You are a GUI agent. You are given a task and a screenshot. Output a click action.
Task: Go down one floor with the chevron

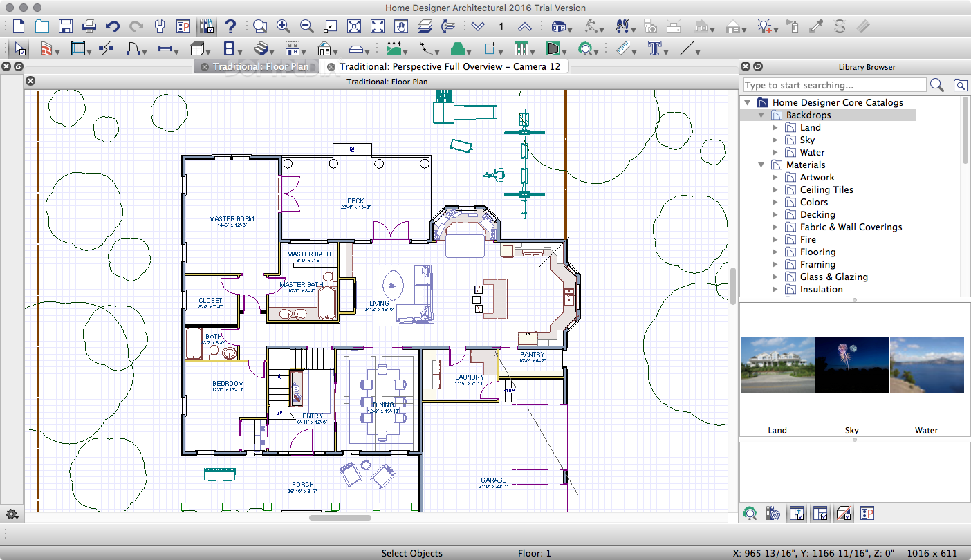point(478,27)
